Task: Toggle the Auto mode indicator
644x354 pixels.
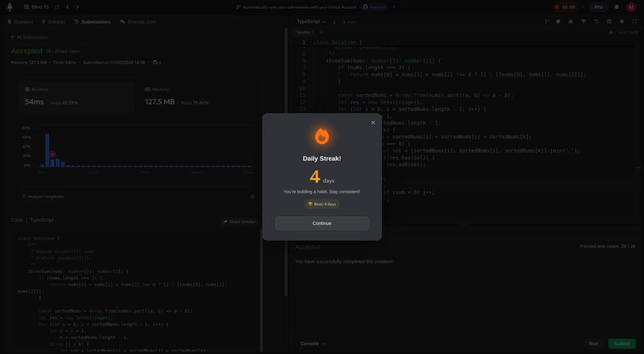Action: [349, 22]
